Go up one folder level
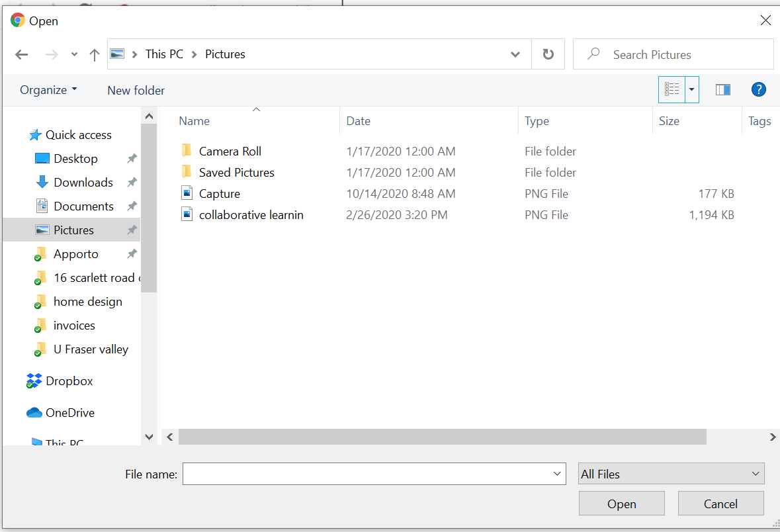 (x=95, y=54)
